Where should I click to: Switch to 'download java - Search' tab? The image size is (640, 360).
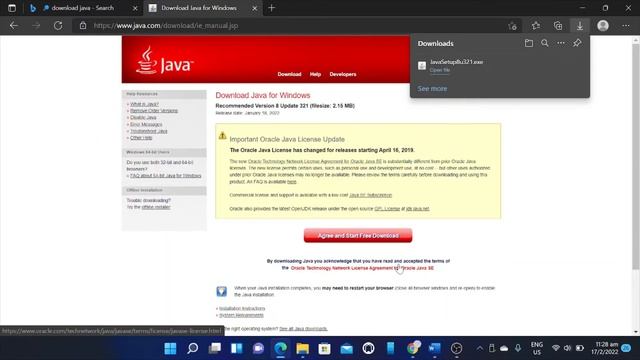coord(84,8)
